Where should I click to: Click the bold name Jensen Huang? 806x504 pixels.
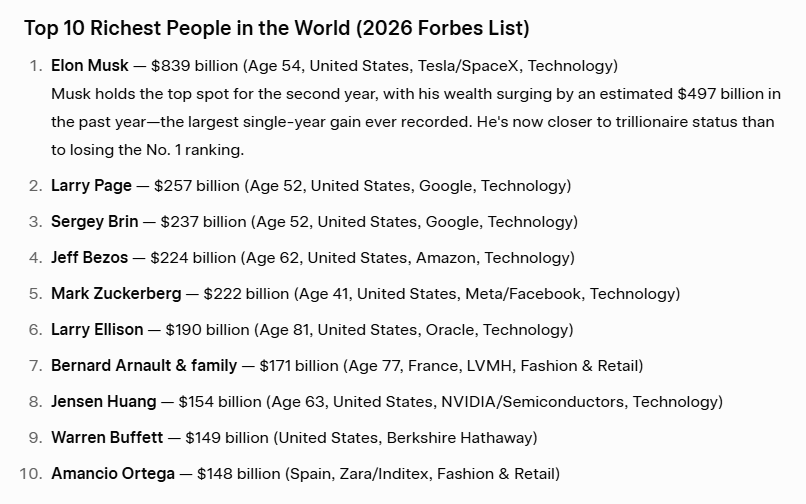click(x=104, y=401)
